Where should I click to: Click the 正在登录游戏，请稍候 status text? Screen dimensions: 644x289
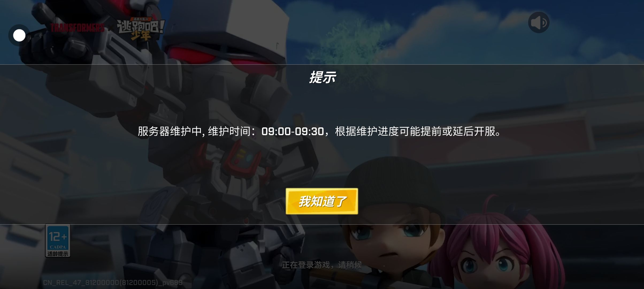pyautogui.click(x=322, y=265)
